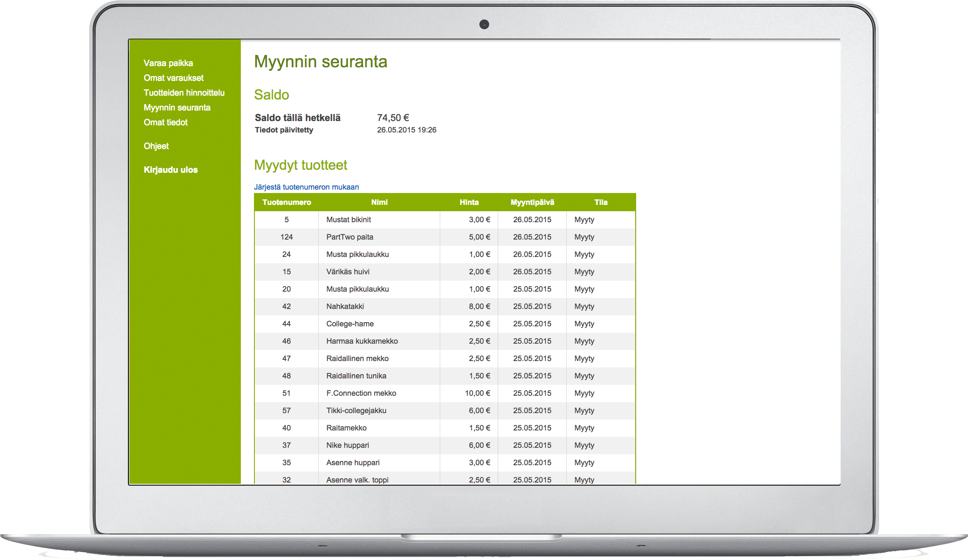Click product number 124

coord(287,237)
